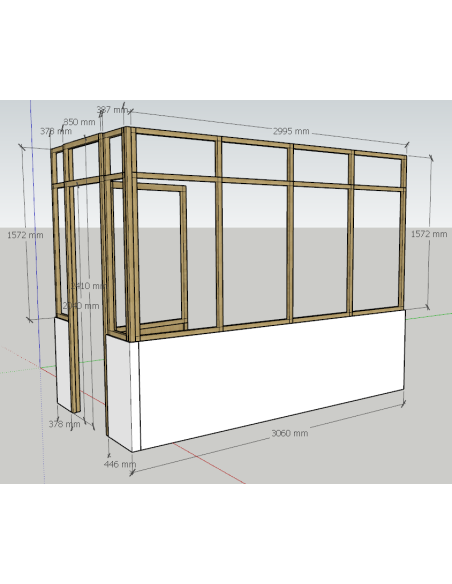The width and height of the screenshot is (452, 584).
Task: Click the 446 mm dimension label
Action: [x=120, y=464]
